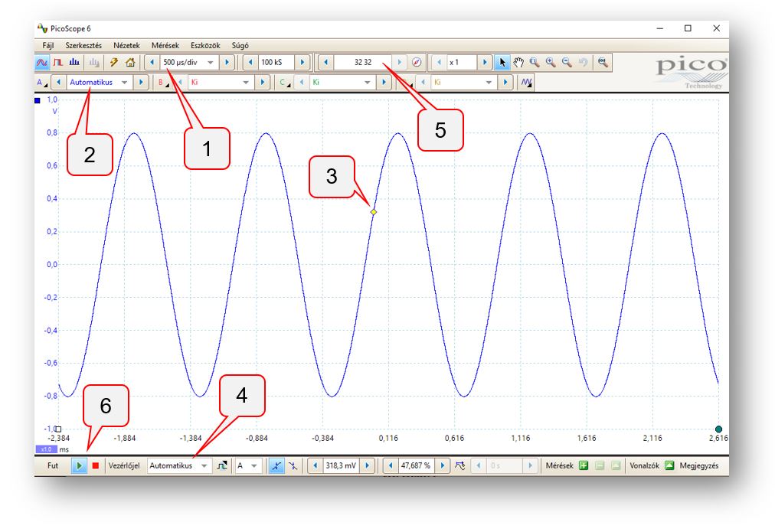
Task: Select the Hand pan tool
Action: [x=520, y=62]
